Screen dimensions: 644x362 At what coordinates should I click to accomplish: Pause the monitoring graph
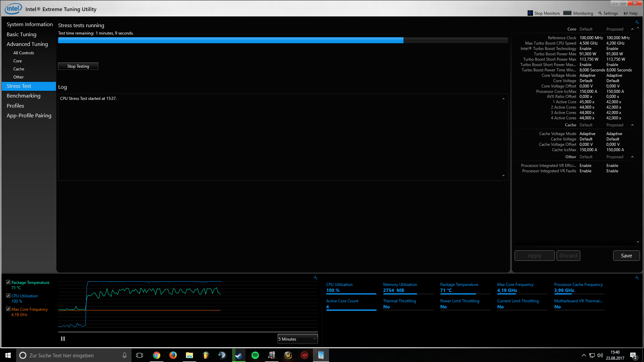tap(63, 339)
